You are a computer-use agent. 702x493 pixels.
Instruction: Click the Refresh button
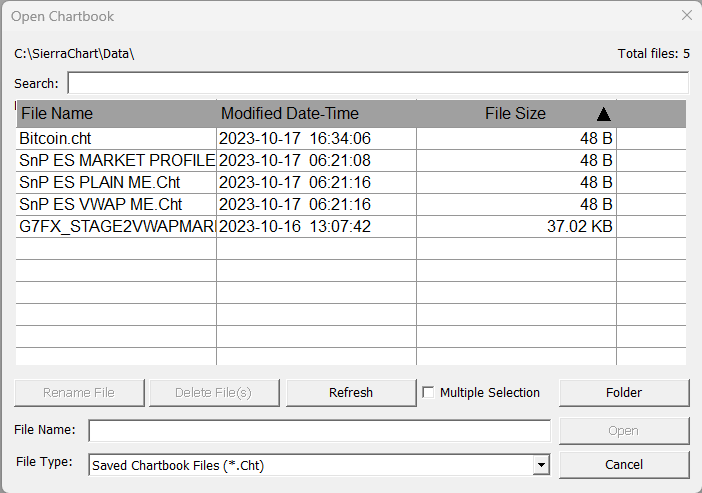click(351, 393)
